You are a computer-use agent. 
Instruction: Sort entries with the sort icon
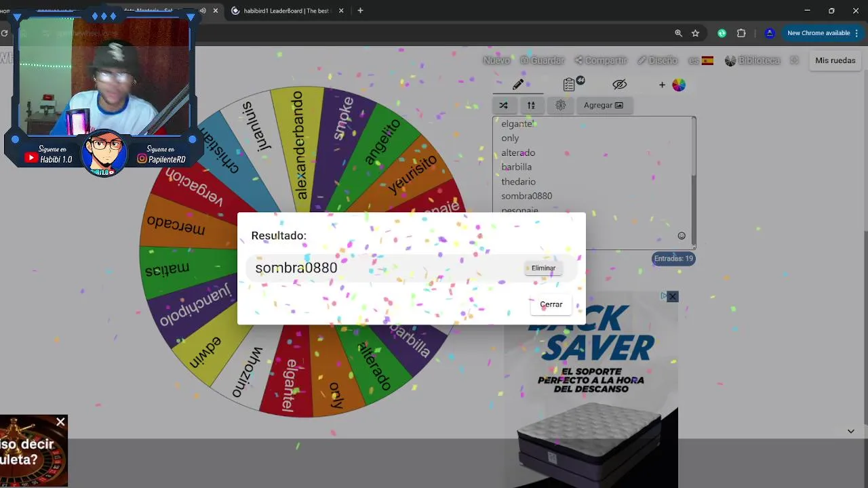[531, 105]
